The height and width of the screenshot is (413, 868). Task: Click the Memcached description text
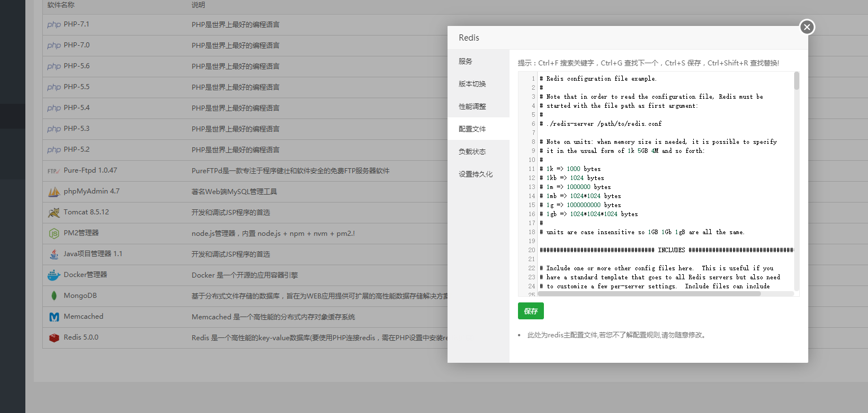(x=273, y=317)
